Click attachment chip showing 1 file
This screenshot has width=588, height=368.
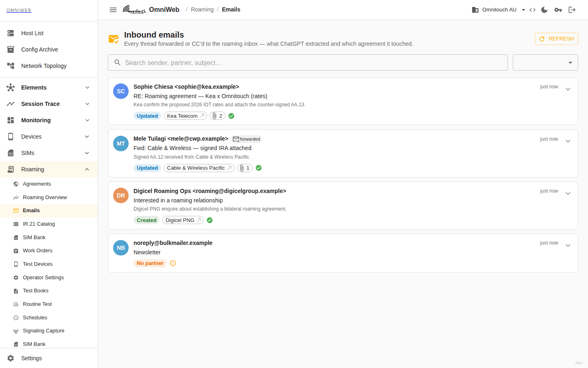(245, 168)
